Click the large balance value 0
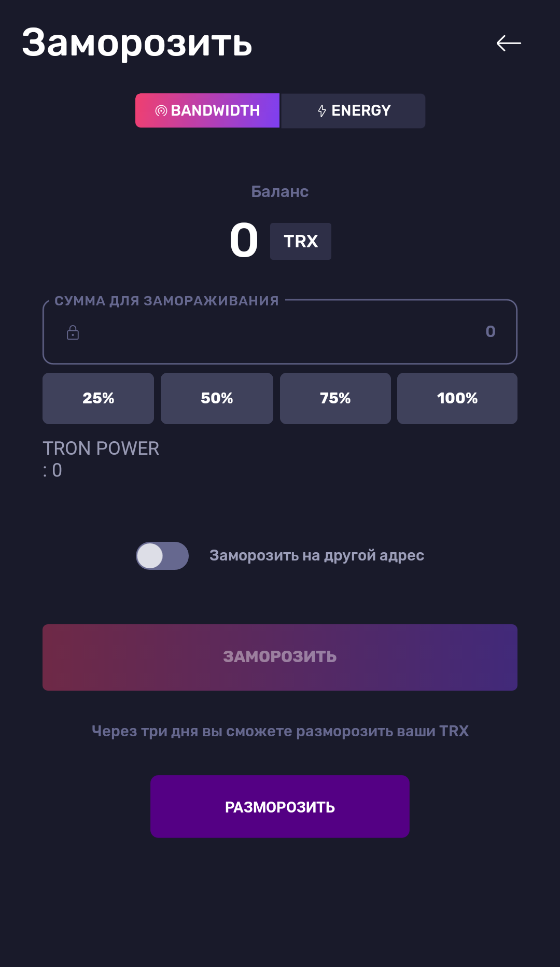560x967 pixels. click(x=244, y=240)
